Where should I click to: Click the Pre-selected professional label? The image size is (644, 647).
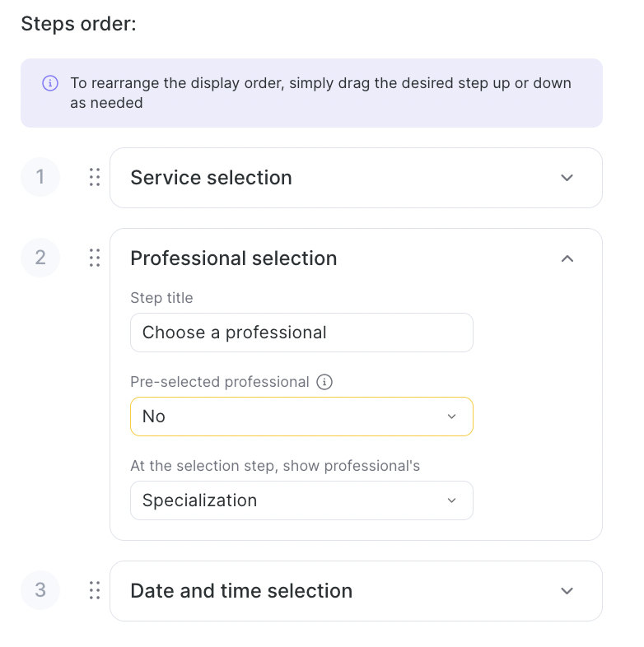[220, 382]
